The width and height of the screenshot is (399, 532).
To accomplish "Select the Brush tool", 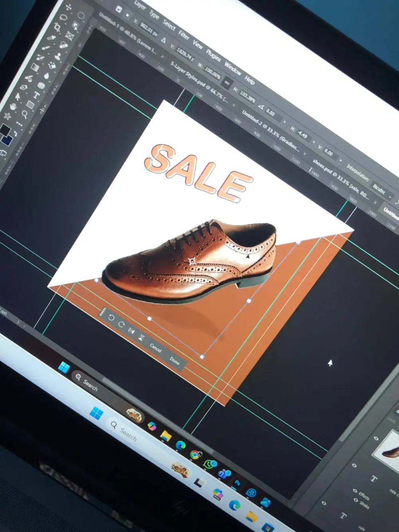I will [x=46, y=48].
